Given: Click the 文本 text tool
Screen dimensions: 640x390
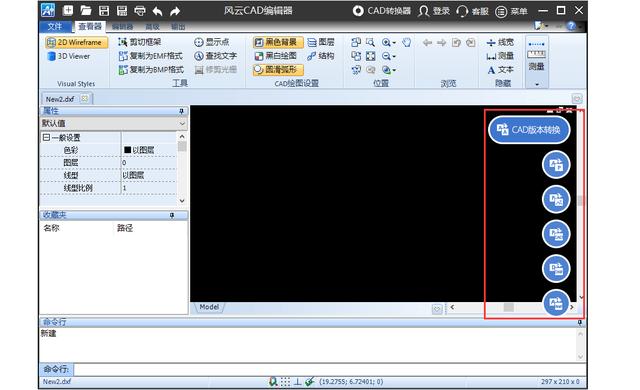Looking at the screenshot, I should [x=500, y=70].
